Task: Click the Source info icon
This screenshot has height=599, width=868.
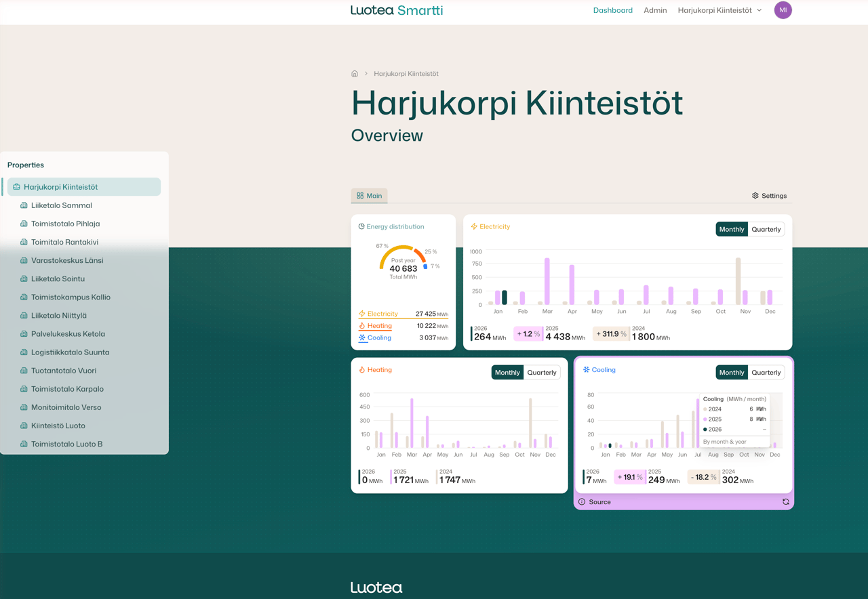Action: (582, 502)
